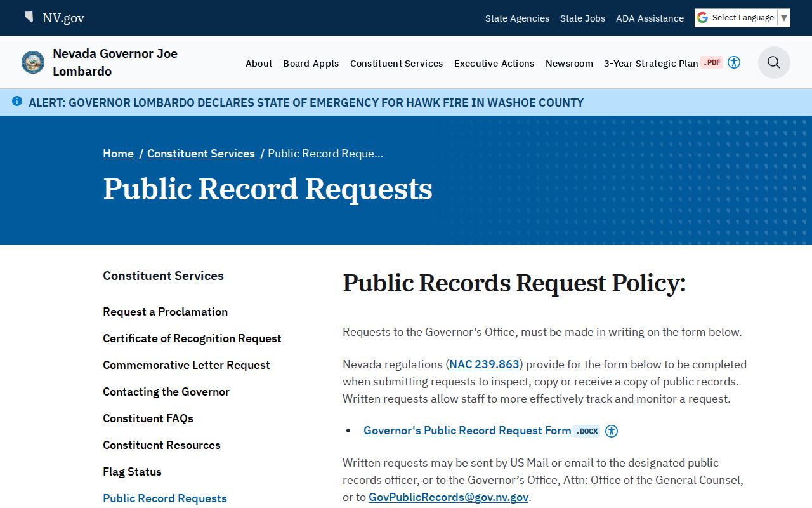The height and width of the screenshot is (508, 812).
Task: Open the 3-Year Strategic Plan link
Action: point(651,63)
